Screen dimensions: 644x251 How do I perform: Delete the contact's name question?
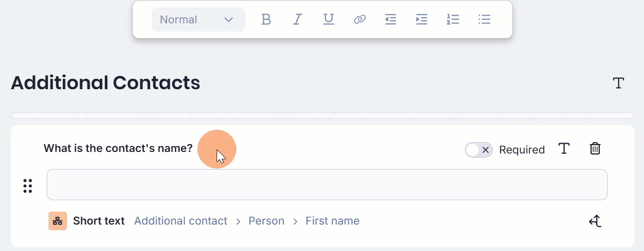click(x=595, y=149)
